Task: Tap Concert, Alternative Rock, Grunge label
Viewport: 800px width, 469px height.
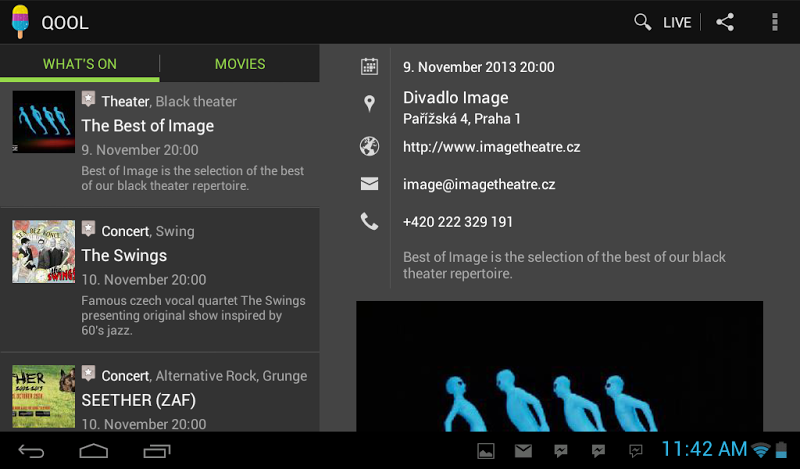Action: (x=204, y=376)
